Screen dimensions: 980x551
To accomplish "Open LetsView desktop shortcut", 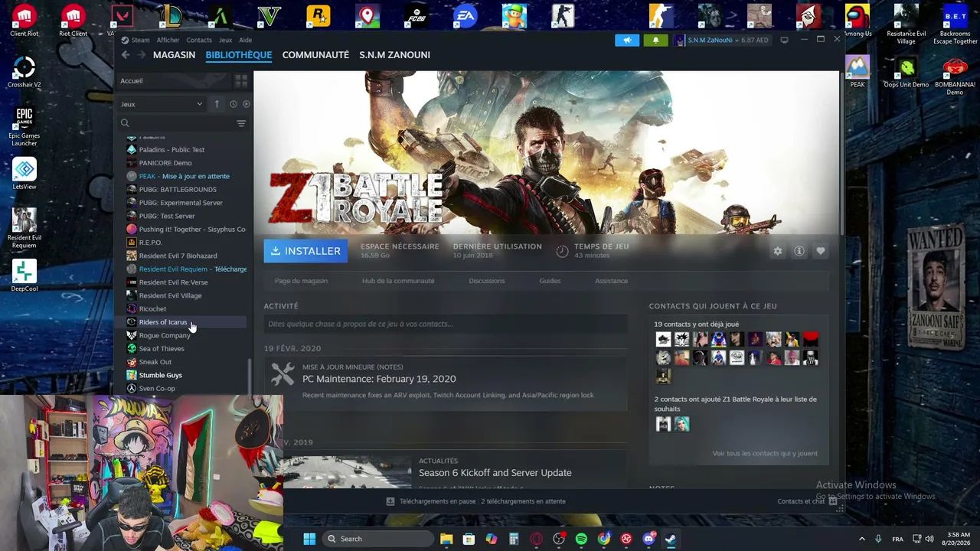I will [24, 174].
